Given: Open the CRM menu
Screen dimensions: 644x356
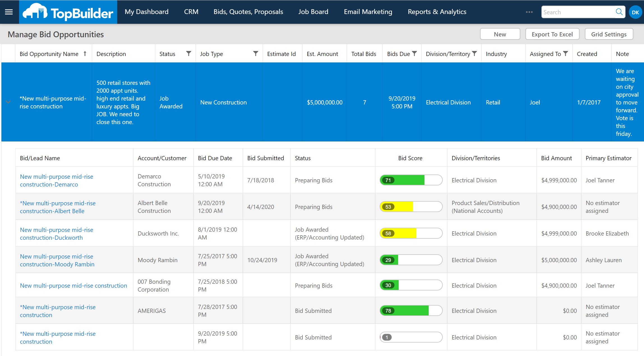Looking at the screenshot, I should pyautogui.click(x=191, y=12).
